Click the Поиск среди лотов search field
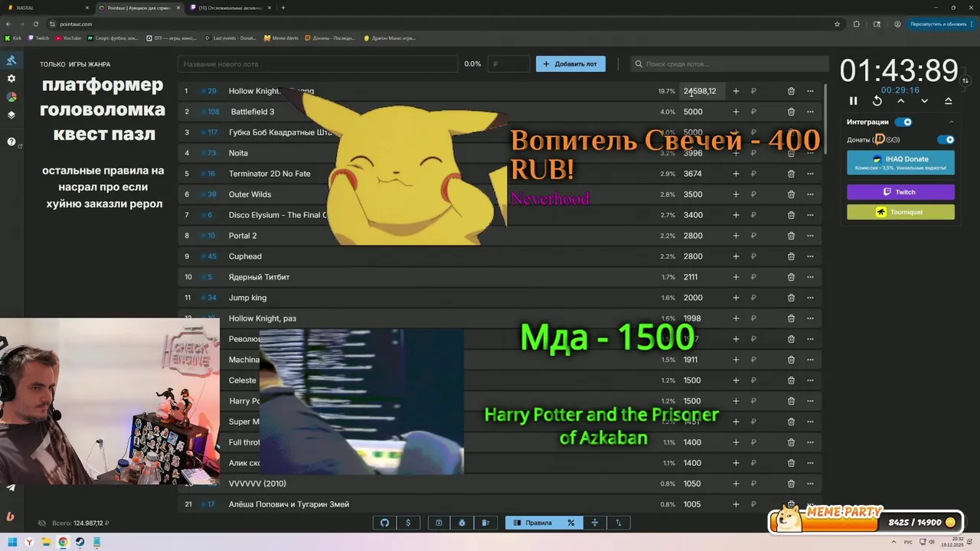Viewport: 980px width, 551px height. click(730, 64)
